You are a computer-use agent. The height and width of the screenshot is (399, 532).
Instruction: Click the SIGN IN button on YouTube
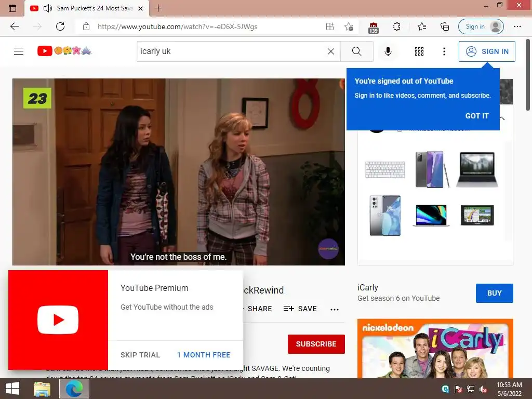[487, 51]
